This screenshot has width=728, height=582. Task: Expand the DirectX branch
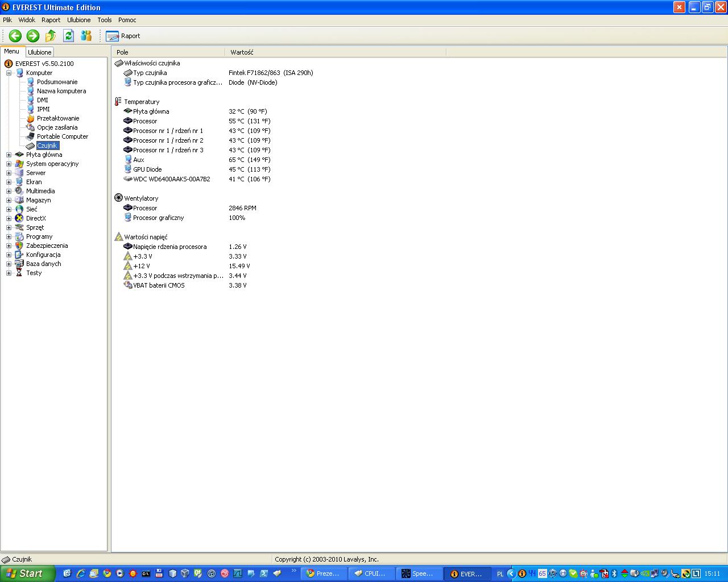9,218
